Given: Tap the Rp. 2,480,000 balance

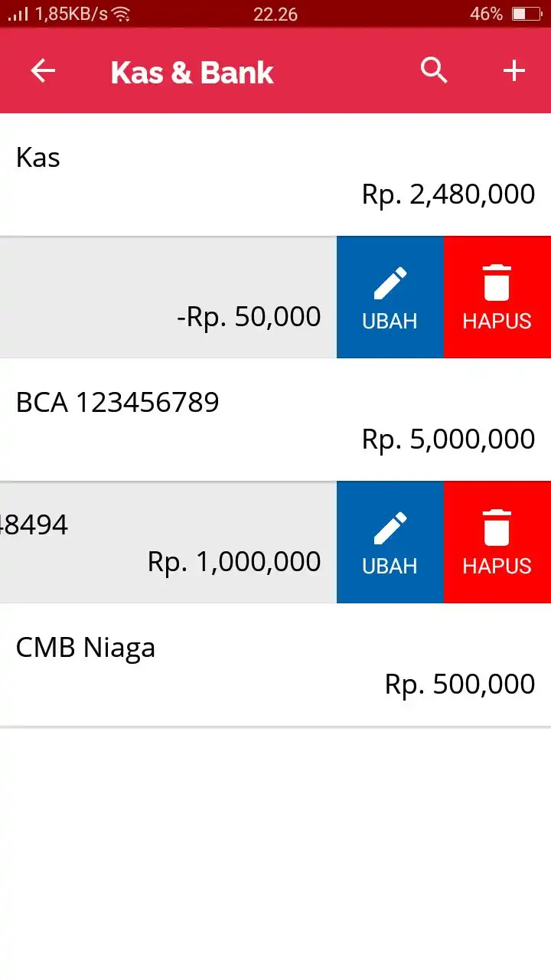Looking at the screenshot, I should coord(448,194).
